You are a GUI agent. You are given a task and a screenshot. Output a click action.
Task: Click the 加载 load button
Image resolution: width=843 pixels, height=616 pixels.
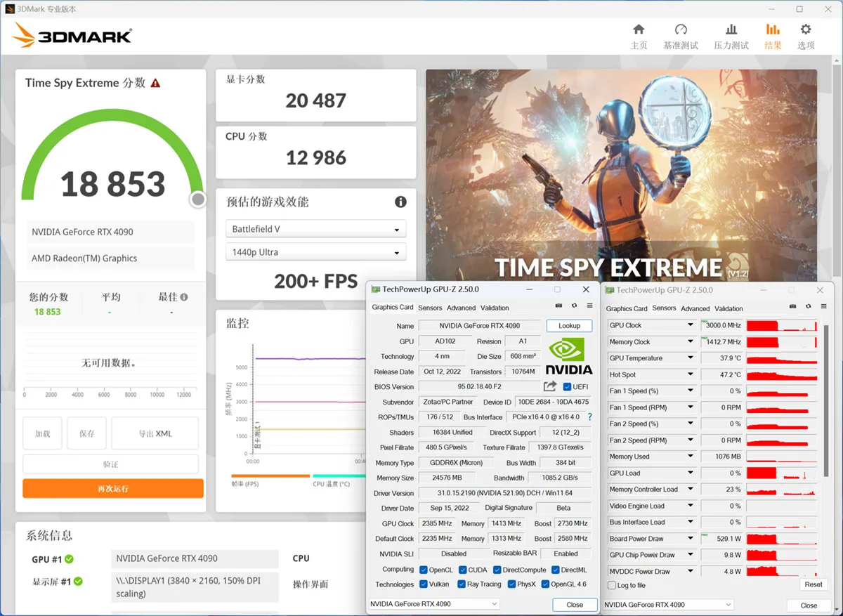42,433
